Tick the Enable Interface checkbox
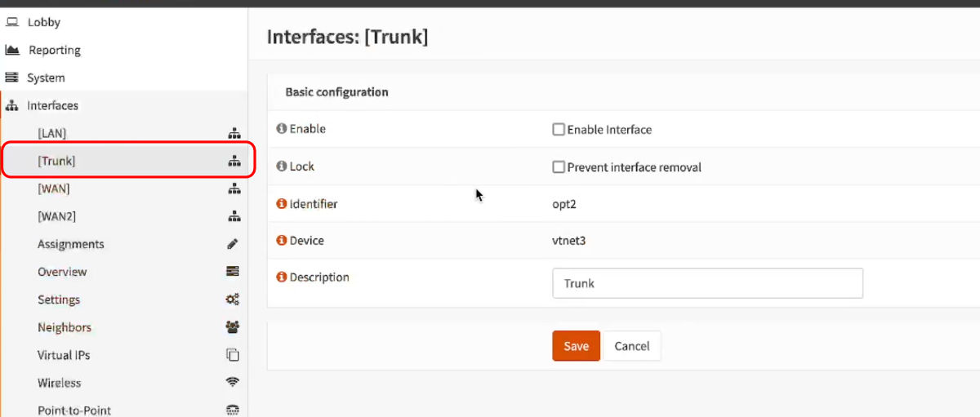Screen dimensions: 980x417 tap(559, 129)
